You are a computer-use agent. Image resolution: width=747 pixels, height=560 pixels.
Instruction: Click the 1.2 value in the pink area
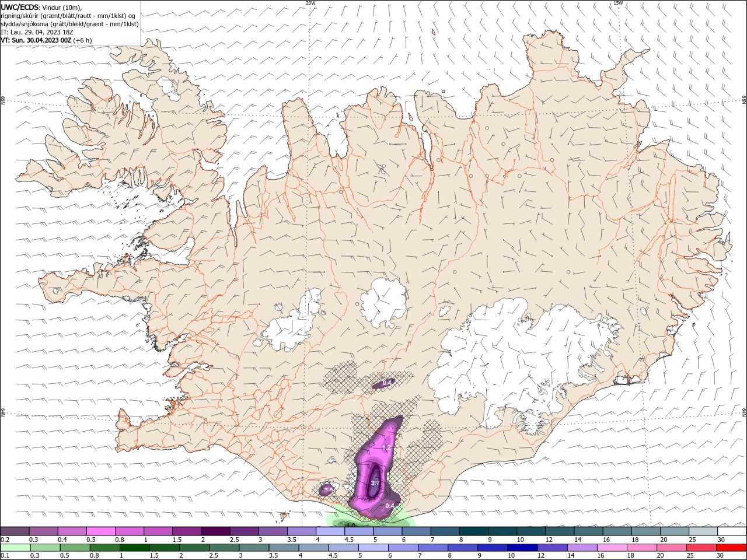pos(386,447)
